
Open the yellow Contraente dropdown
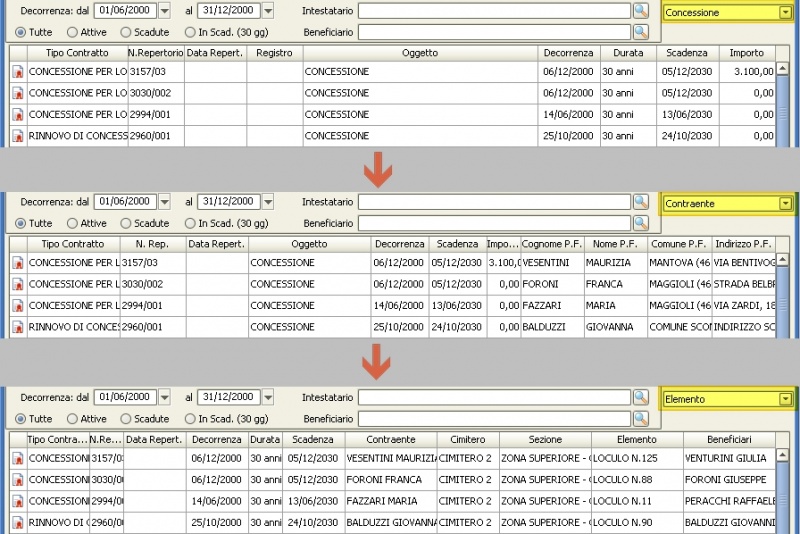[x=785, y=204]
